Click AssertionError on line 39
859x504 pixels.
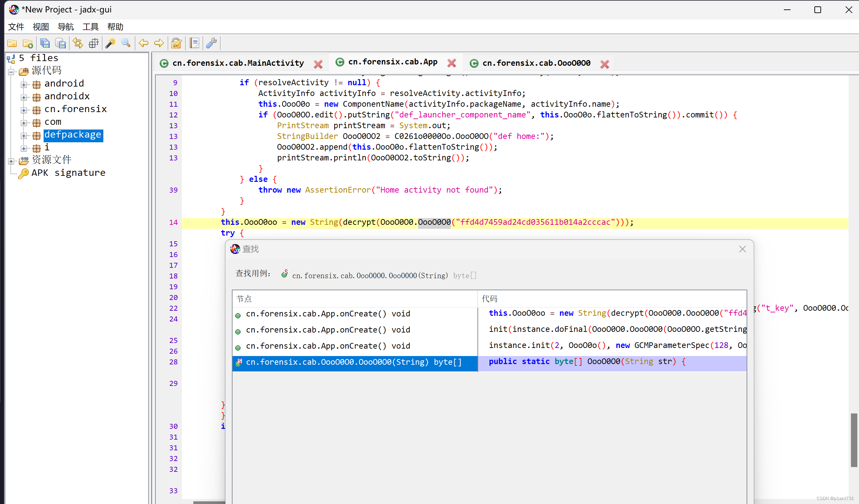pos(338,190)
